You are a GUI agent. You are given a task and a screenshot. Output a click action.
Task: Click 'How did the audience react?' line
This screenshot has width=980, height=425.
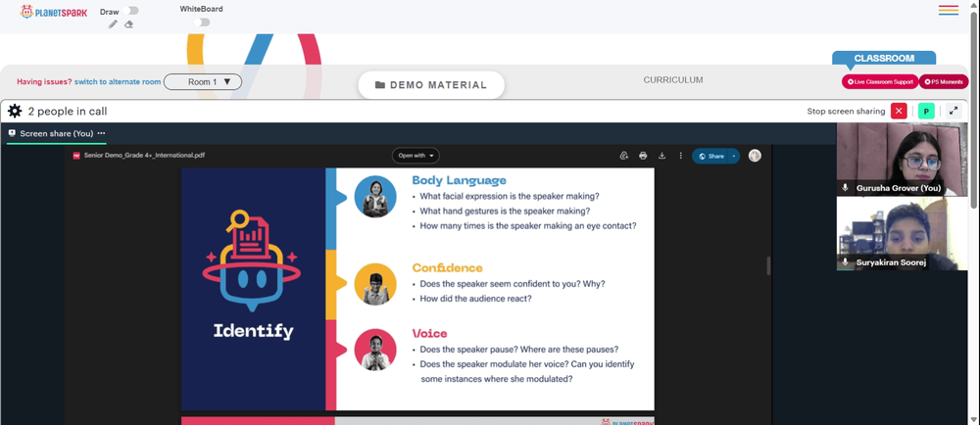point(475,299)
